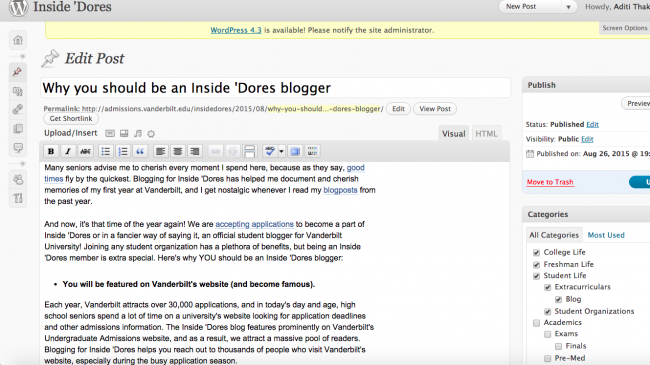Viewport: 650px width, 365px height.
Task: Open the WordPress 4.3 update link
Action: coord(236,30)
